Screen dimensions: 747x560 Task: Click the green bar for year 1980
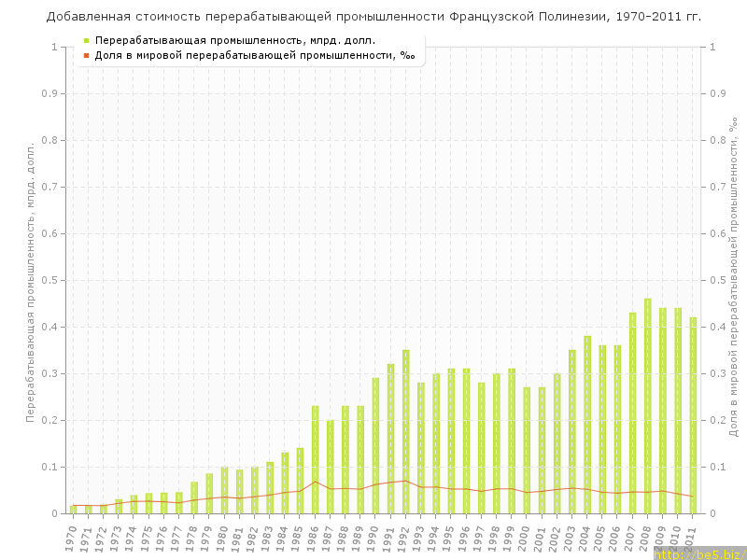224,490
